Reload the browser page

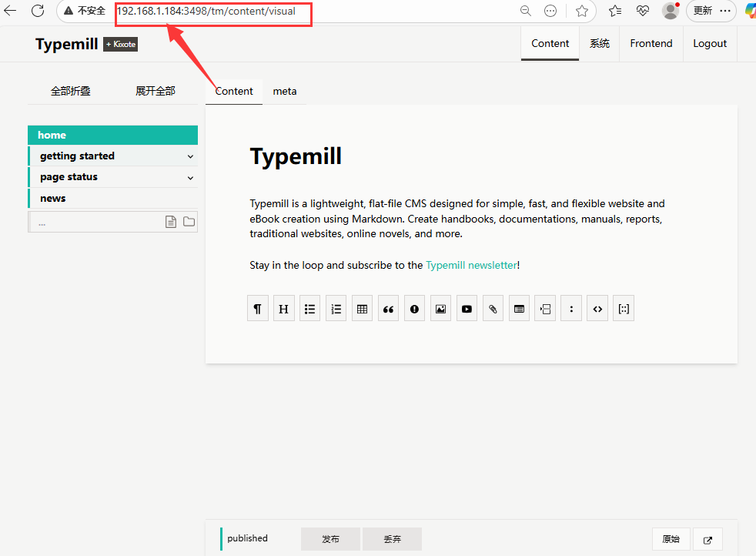coord(38,11)
